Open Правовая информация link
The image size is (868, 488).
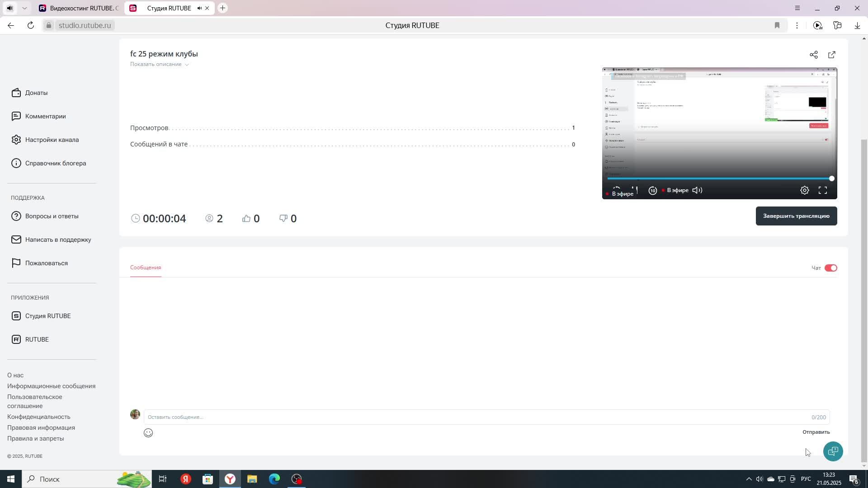pos(41,428)
